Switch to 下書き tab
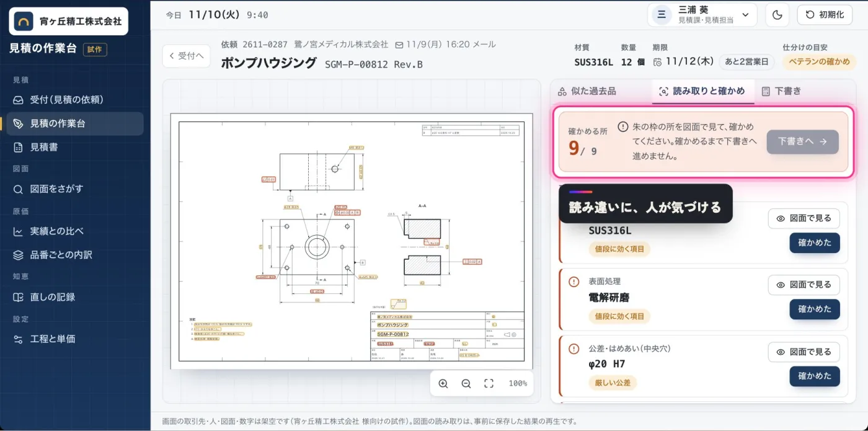Image resolution: width=868 pixels, height=431 pixels. point(781,91)
